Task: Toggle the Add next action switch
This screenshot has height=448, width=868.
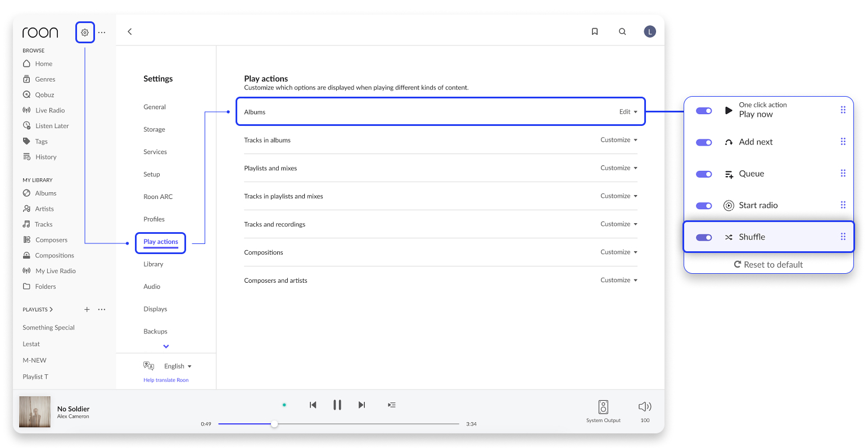Action: [x=704, y=142]
